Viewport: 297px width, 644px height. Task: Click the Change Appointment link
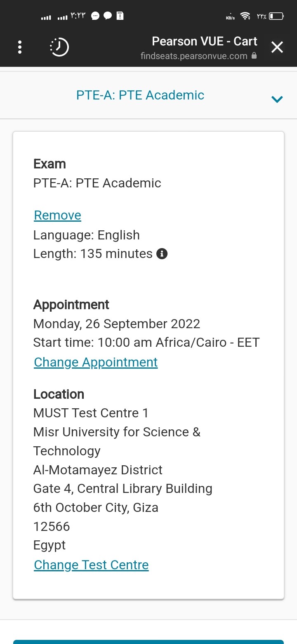tap(96, 362)
